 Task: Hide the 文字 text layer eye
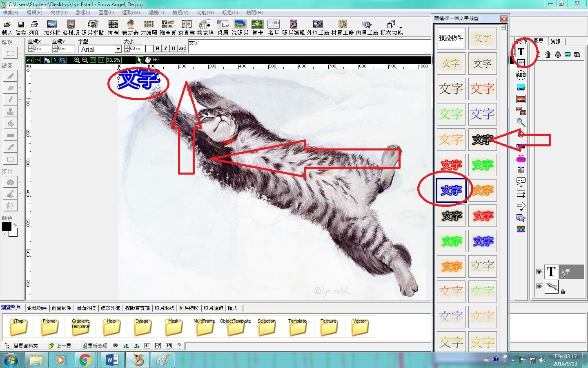pos(539,272)
